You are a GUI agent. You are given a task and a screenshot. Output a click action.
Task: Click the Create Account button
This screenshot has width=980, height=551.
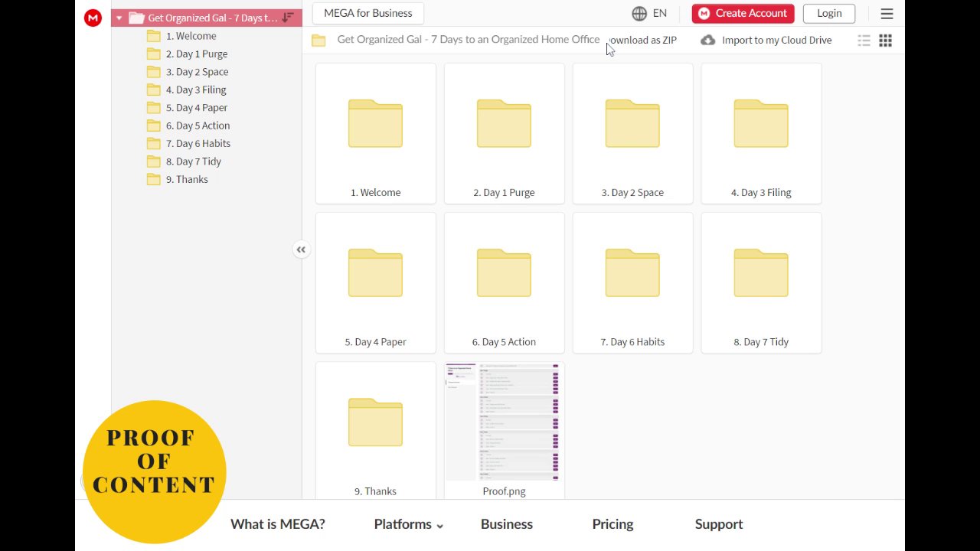pos(743,13)
